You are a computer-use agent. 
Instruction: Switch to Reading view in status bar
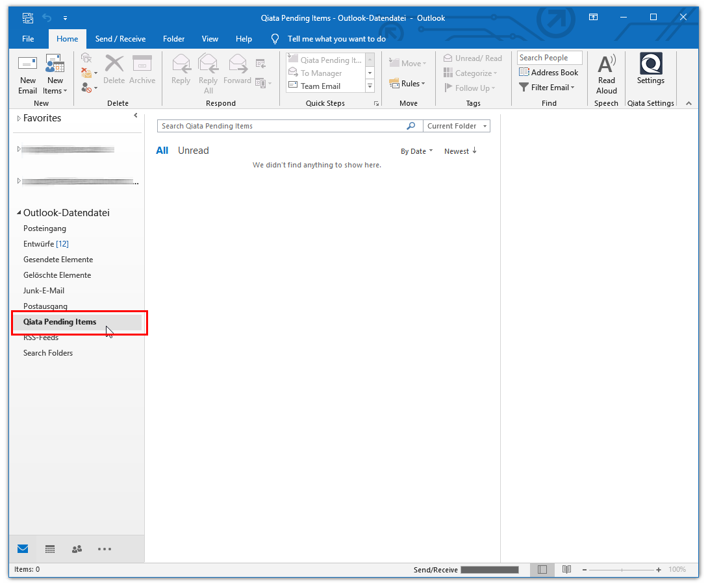(x=566, y=569)
